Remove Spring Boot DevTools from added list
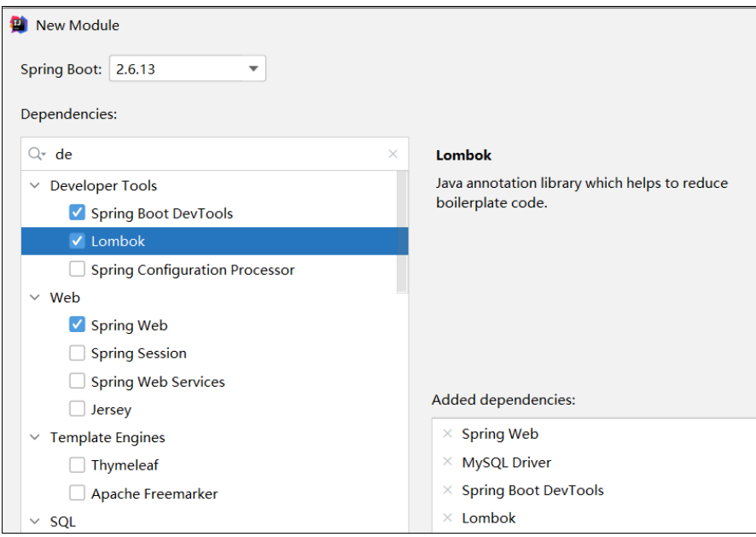This screenshot has width=756, height=537. click(448, 491)
